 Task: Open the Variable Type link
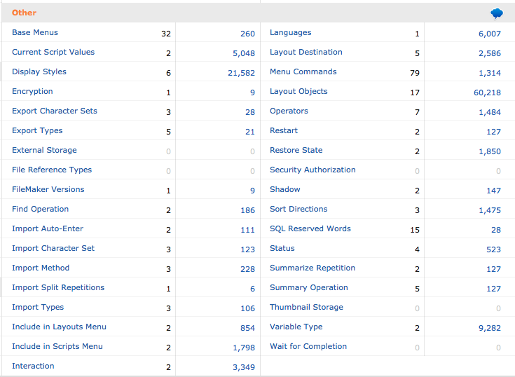pyautogui.click(x=296, y=327)
